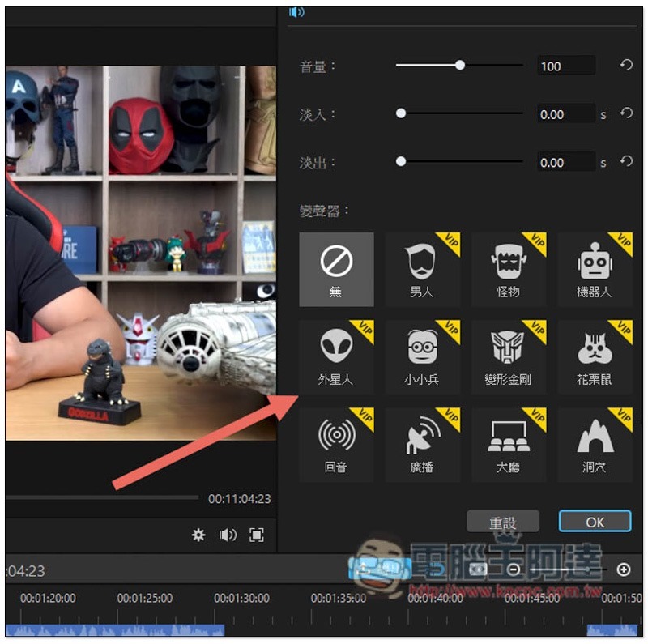Pick the 外星人 alien voice effect
The image size is (648, 644).
[336, 357]
